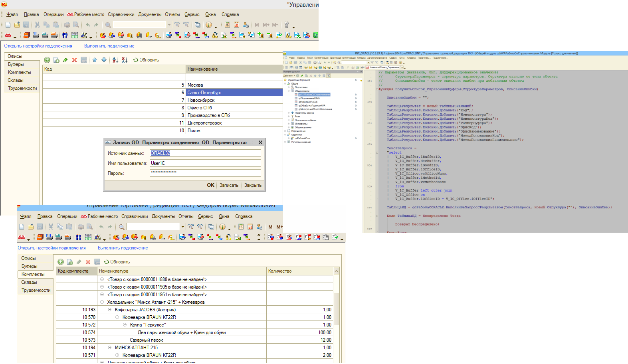Expand row <Товар с кодом 00000011905>
Screen dimensions: 628x364
point(102,287)
